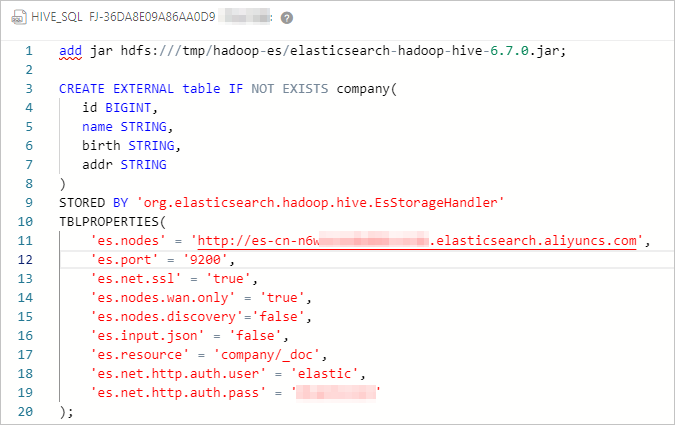Click the 'es.nodes.discovery' property key
The image size is (675, 425).
[166, 316]
